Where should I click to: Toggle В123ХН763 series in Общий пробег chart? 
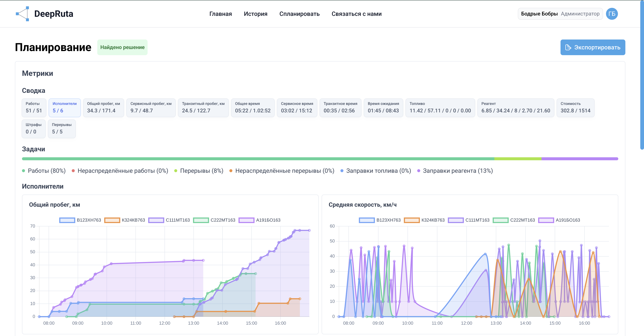point(80,220)
